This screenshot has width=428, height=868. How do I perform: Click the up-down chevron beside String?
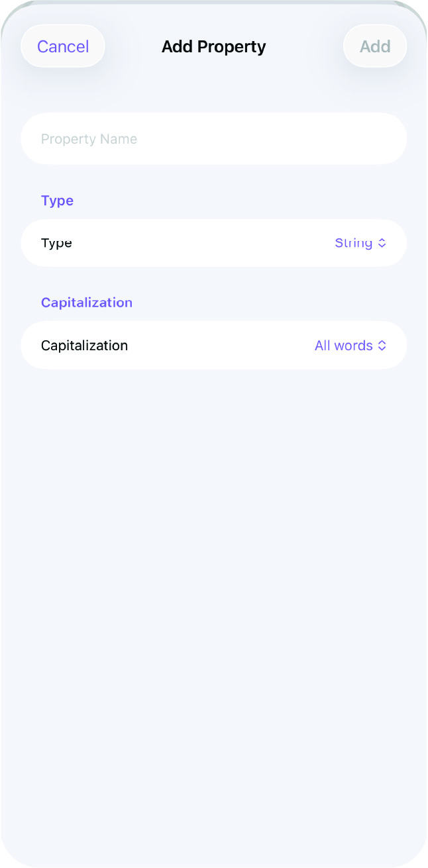(382, 243)
